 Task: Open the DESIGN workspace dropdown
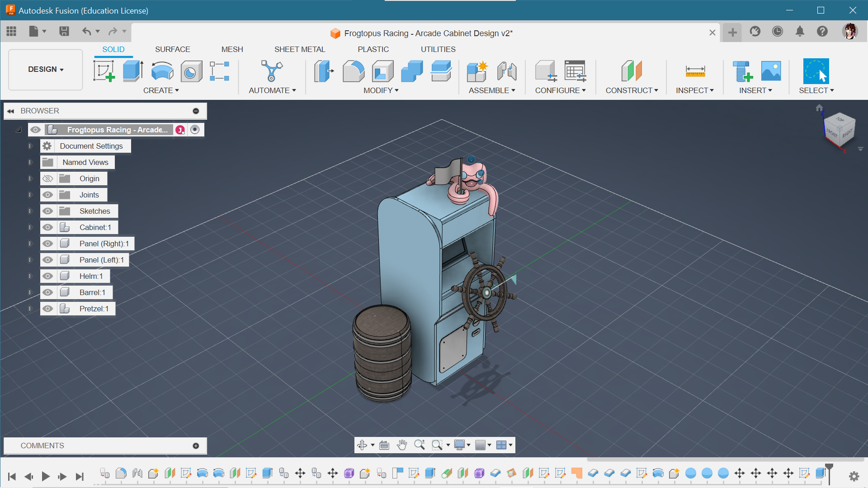coord(46,69)
